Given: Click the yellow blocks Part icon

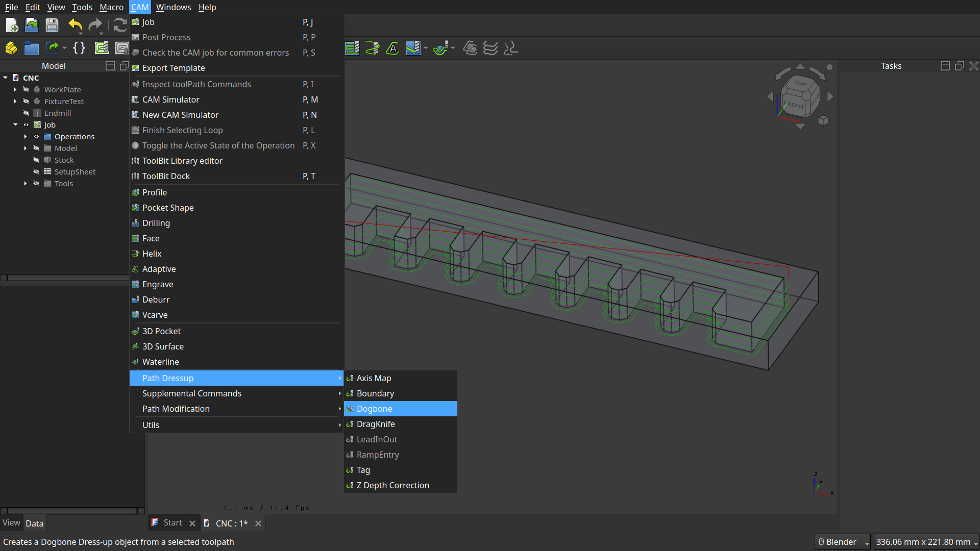Looking at the screenshot, I should tap(11, 48).
